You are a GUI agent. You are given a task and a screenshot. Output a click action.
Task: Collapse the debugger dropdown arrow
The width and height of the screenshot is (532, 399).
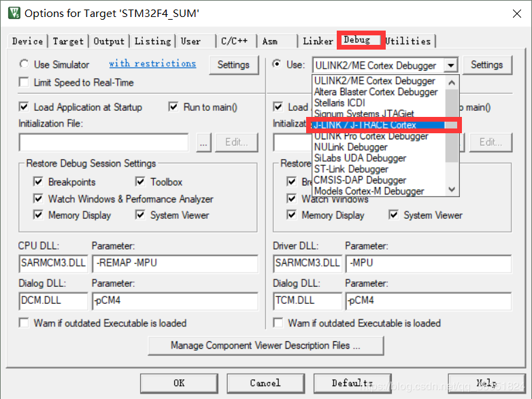tap(450, 65)
